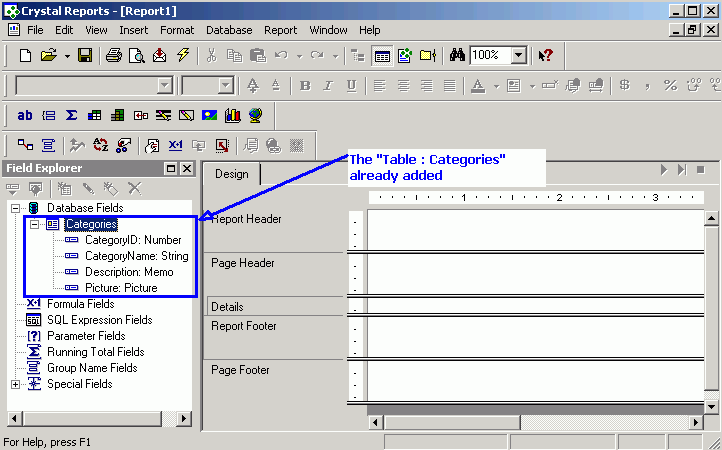The height and width of the screenshot is (450, 722).
Task: Toggle Underline formatting button
Action: tap(351, 86)
